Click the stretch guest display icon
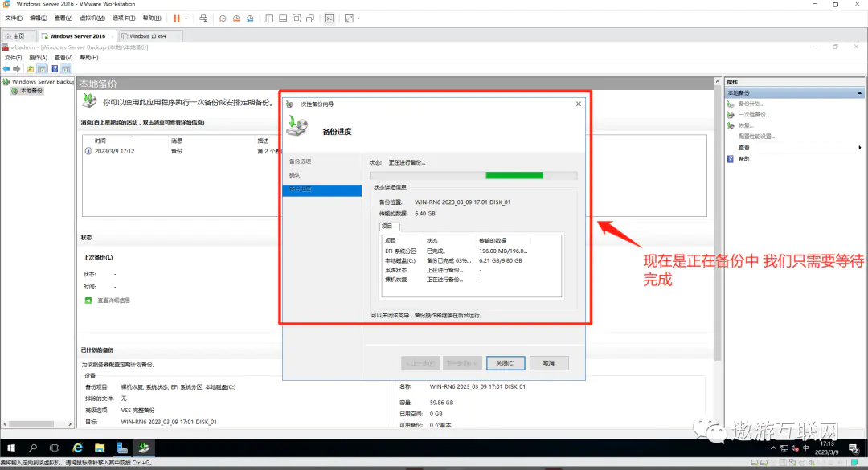 (x=349, y=18)
